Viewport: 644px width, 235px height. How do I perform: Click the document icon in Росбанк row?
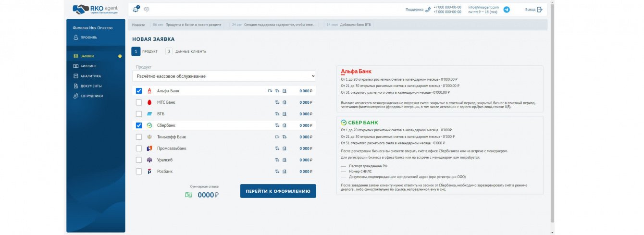(284, 172)
